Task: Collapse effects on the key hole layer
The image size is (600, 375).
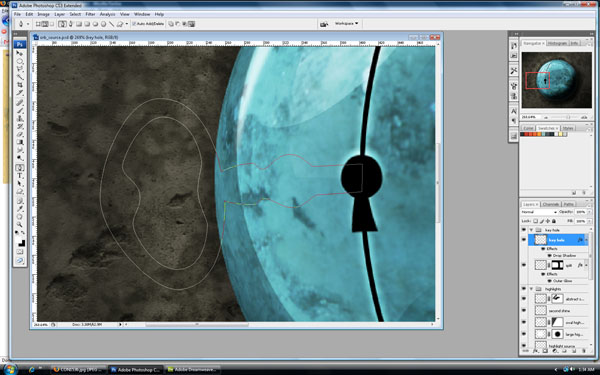Action: tap(586, 240)
